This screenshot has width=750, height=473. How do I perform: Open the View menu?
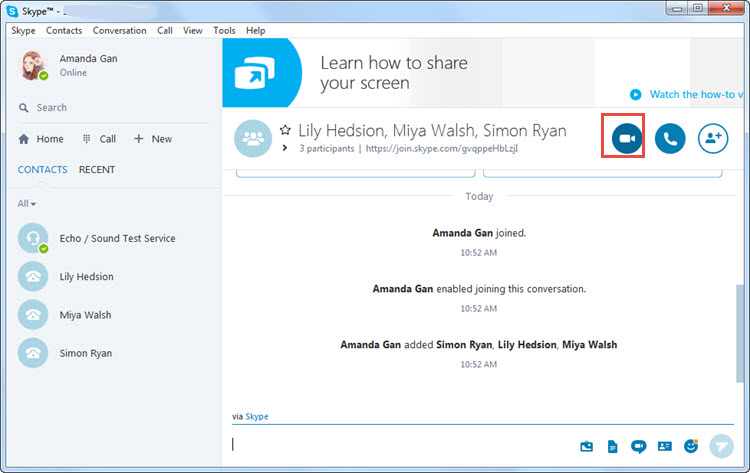tap(193, 30)
